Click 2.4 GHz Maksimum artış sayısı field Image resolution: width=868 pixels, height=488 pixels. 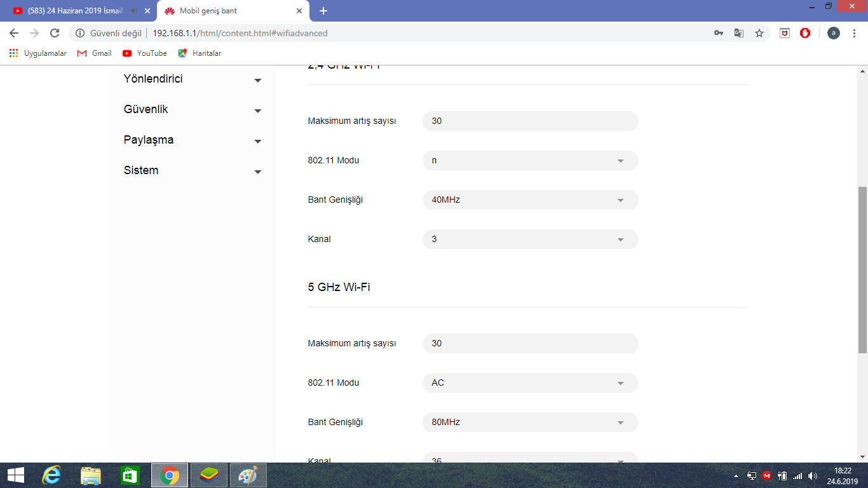(530, 121)
